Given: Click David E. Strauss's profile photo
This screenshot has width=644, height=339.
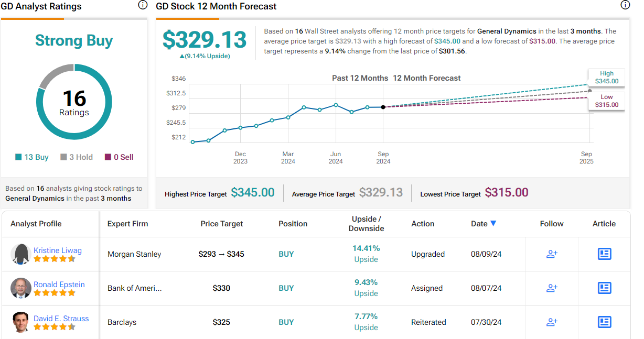Looking at the screenshot, I should point(21,322).
